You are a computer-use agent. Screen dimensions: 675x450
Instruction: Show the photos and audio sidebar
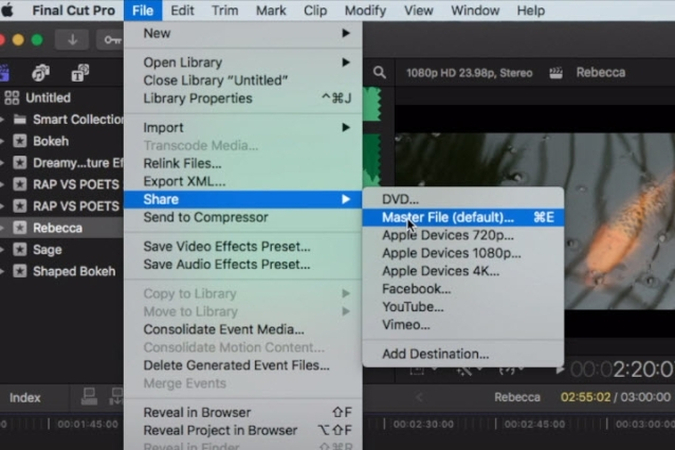pos(40,73)
